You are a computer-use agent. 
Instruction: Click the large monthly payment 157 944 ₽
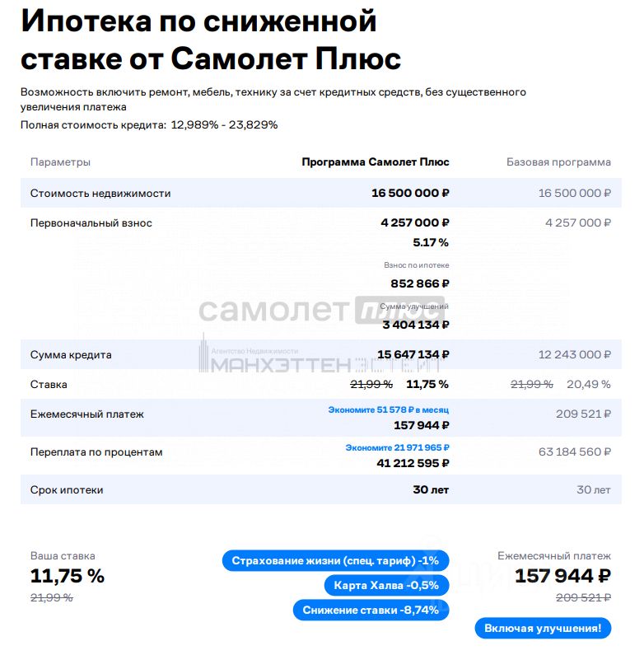(563, 576)
